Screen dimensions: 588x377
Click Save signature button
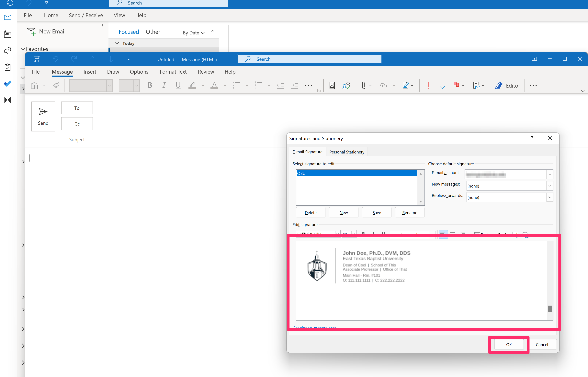(377, 213)
